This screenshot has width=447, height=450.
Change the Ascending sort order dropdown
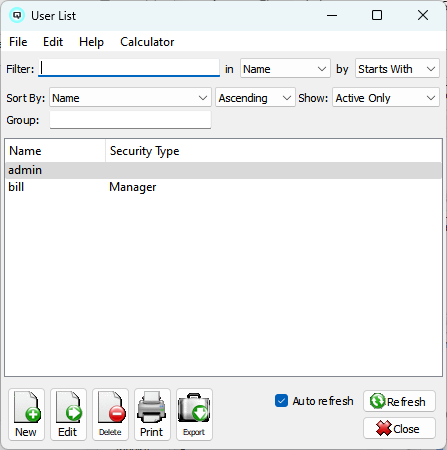255,98
